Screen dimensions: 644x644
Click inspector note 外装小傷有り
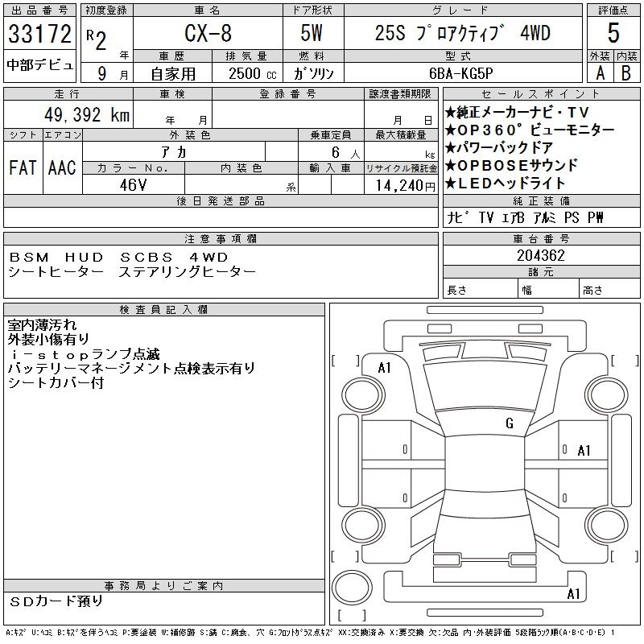point(48,339)
